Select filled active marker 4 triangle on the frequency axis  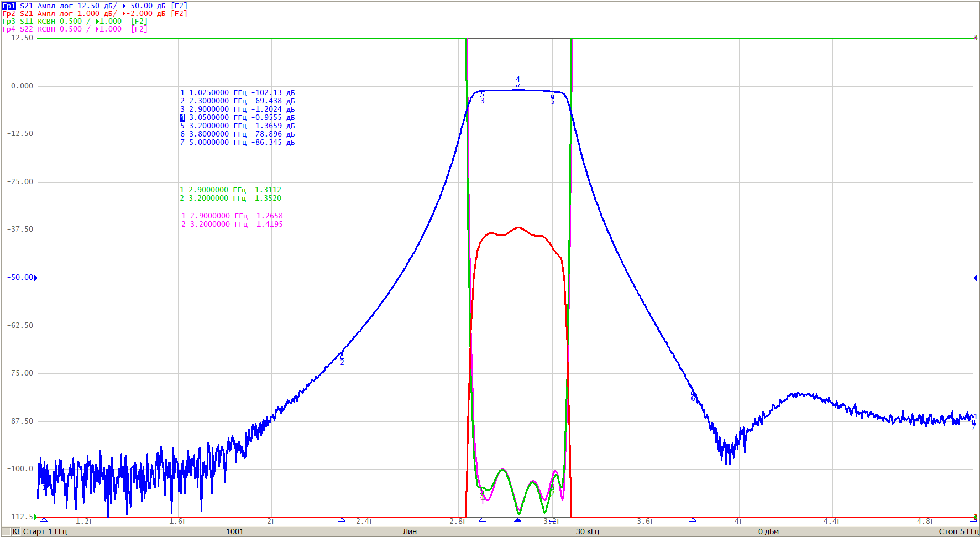click(517, 520)
